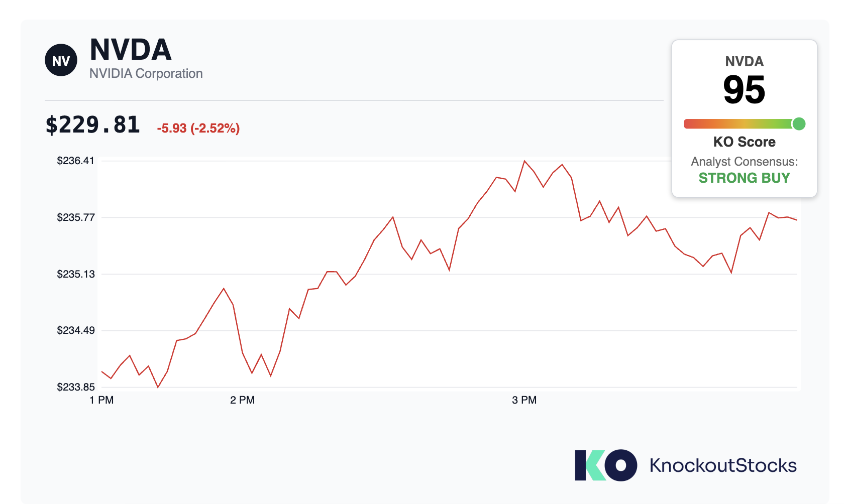844x504 pixels.
Task: Open the KnockoutStocks brand name
Action: pos(723,465)
